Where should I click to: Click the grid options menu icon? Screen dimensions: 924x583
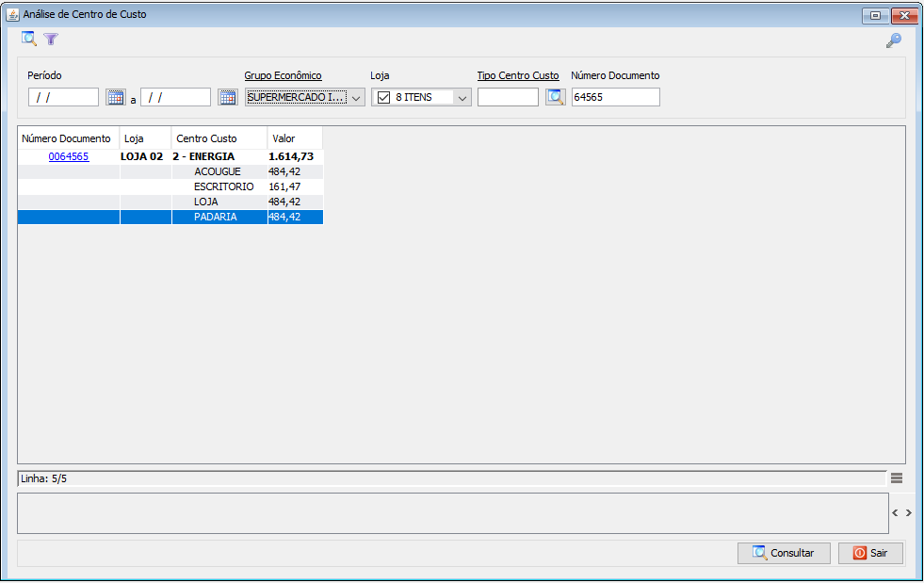tap(897, 478)
